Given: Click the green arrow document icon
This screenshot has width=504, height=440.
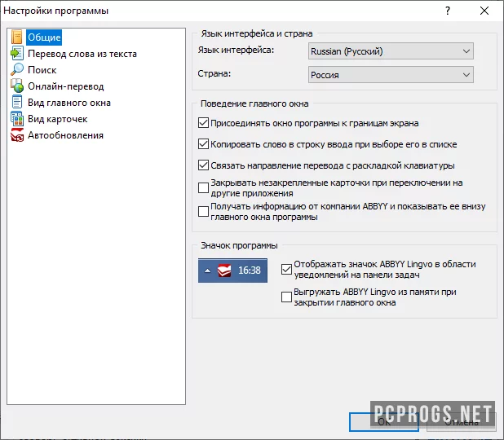Looking at the screenshot, I should 16,53.
